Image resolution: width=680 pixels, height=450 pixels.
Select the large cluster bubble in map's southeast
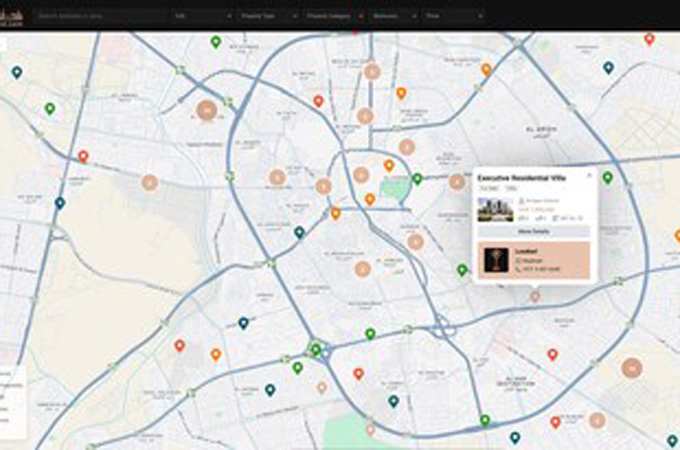(x=631, y=367)
